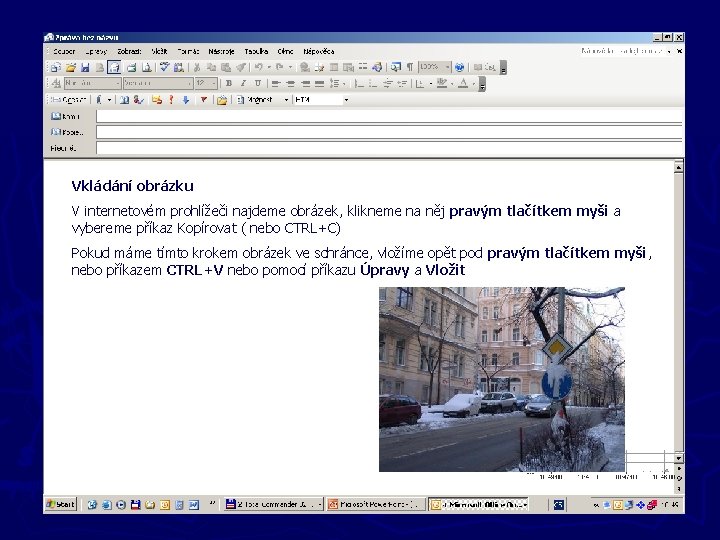
Task: Click the vertical scrollbar up arrow
Action: tap(679, 168)
